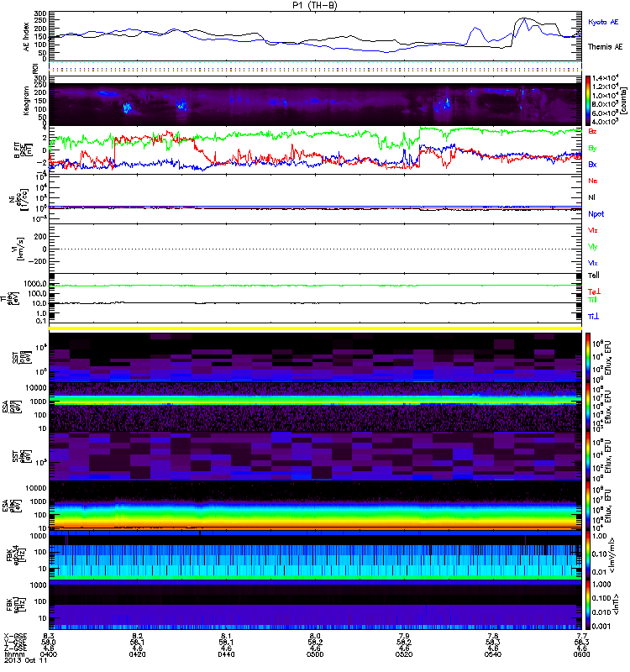Click the red Bz legend label
The image size is (630, 672).
594,132
